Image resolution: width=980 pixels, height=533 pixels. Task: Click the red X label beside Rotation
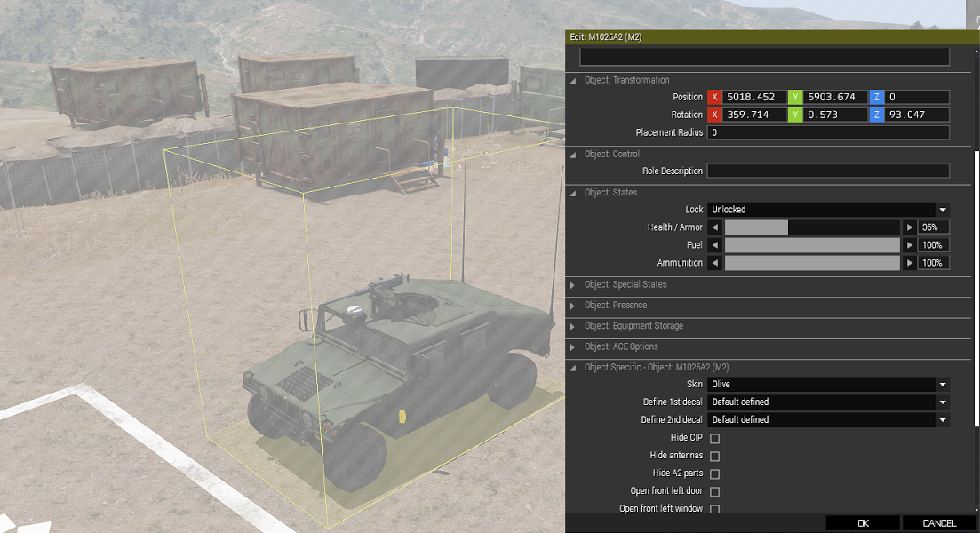tap(714, 115)
